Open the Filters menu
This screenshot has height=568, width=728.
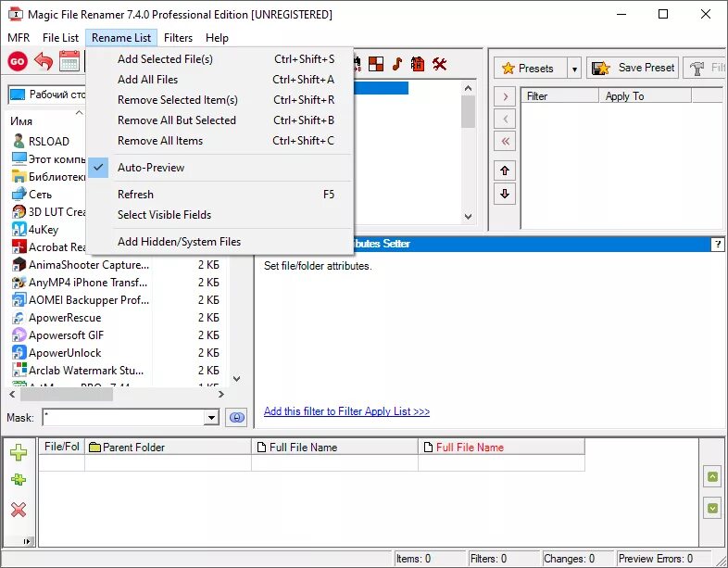coord(178,38)
